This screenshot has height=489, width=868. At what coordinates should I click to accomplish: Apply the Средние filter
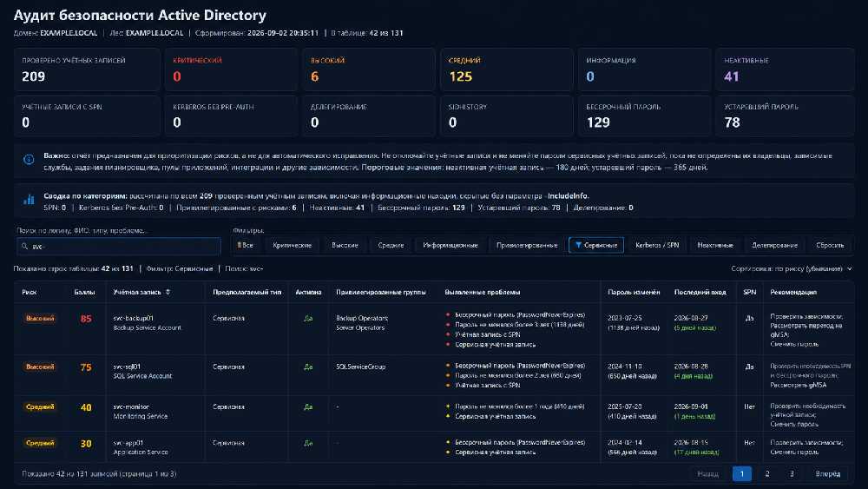pyautogui.click(x=391, y=245)
